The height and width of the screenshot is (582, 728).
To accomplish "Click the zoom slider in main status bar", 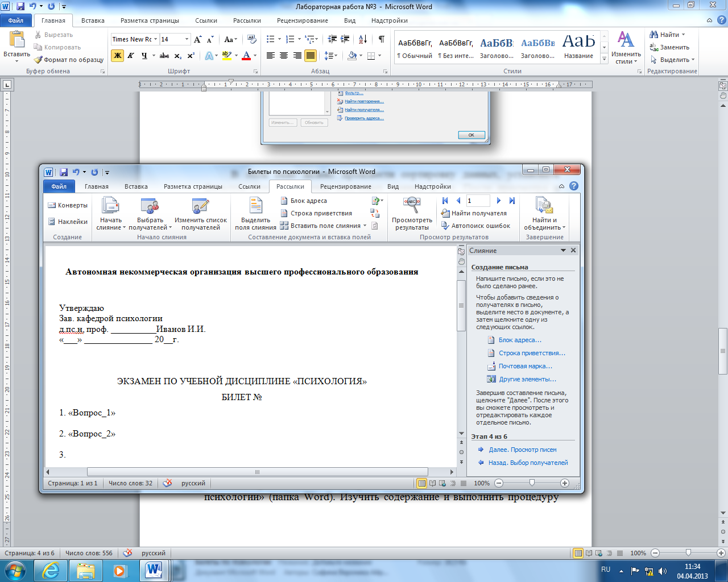I will point(688,553).
